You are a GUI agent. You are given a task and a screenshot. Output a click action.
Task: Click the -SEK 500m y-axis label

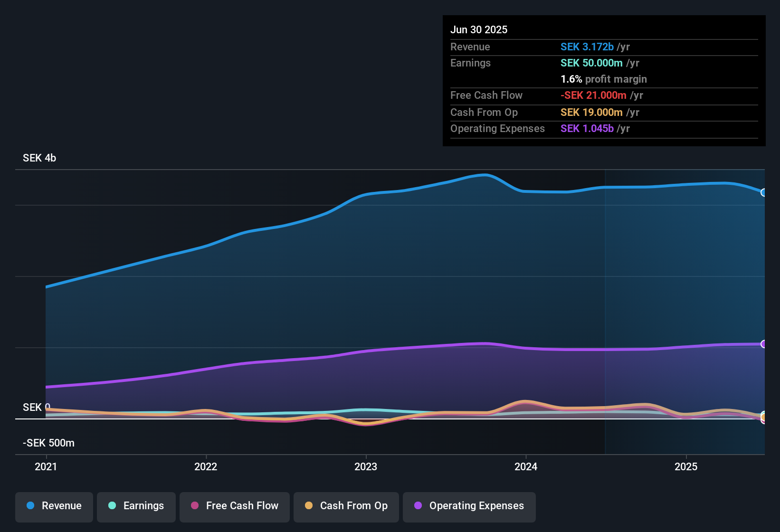click(x=48, y=443)
